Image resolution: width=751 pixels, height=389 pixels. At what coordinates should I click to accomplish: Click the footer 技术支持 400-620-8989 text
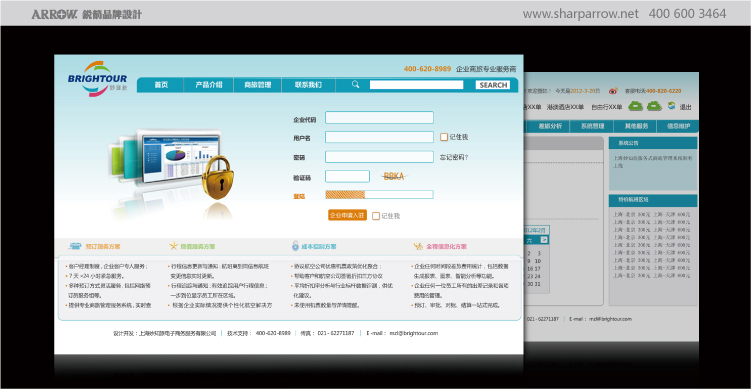(x=259, y=333)
